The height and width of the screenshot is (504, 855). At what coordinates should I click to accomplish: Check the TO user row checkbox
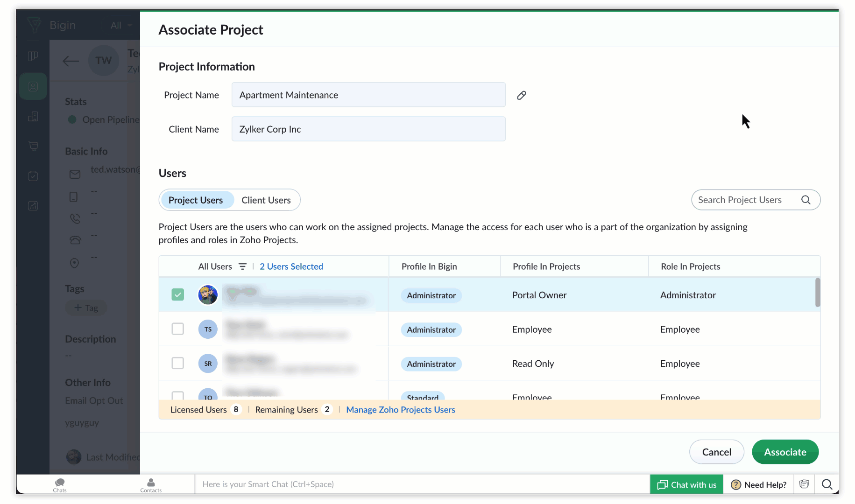(x=178, y=396)
